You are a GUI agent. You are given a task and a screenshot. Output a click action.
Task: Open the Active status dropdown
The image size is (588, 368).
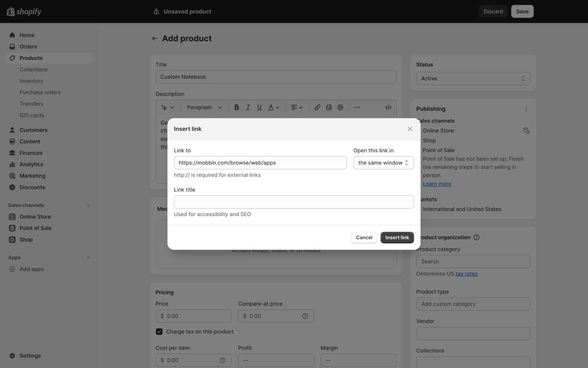(473, 79)
